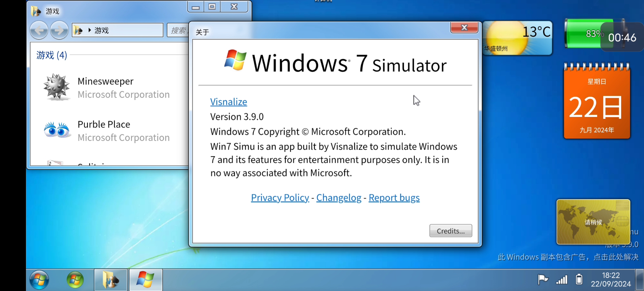The image size is (644, 291).
Task: Click the Version 3.9.0 text
Action: click(237, 117)
